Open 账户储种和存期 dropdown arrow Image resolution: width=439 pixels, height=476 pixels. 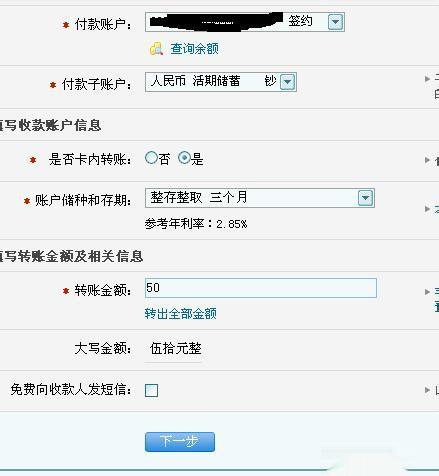[366, 198]
